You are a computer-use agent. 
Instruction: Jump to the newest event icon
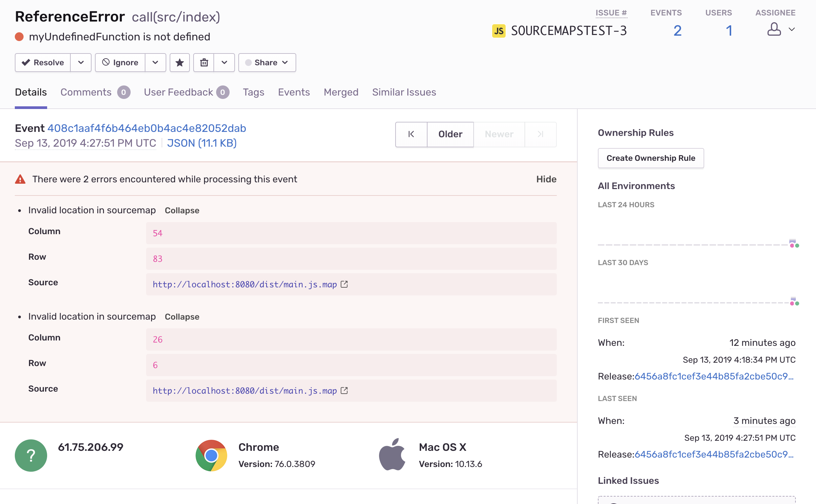(541, 134)
